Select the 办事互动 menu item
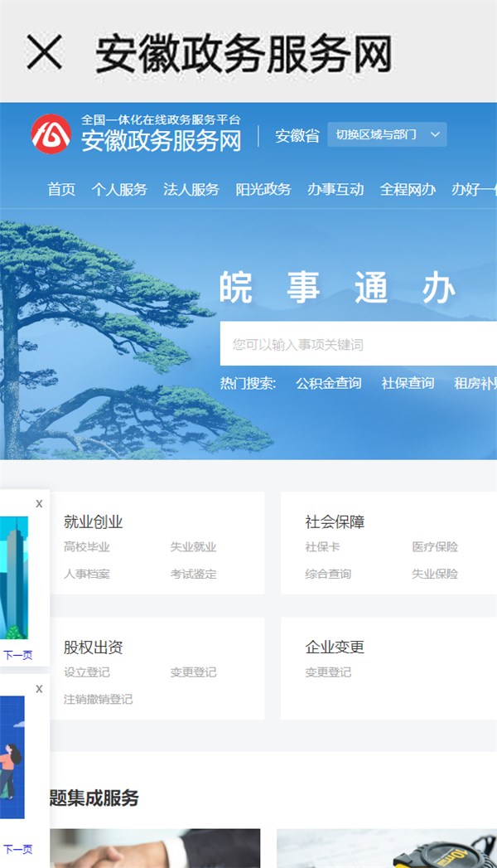This screenshot has width=497, height=868. pos(335,189)
